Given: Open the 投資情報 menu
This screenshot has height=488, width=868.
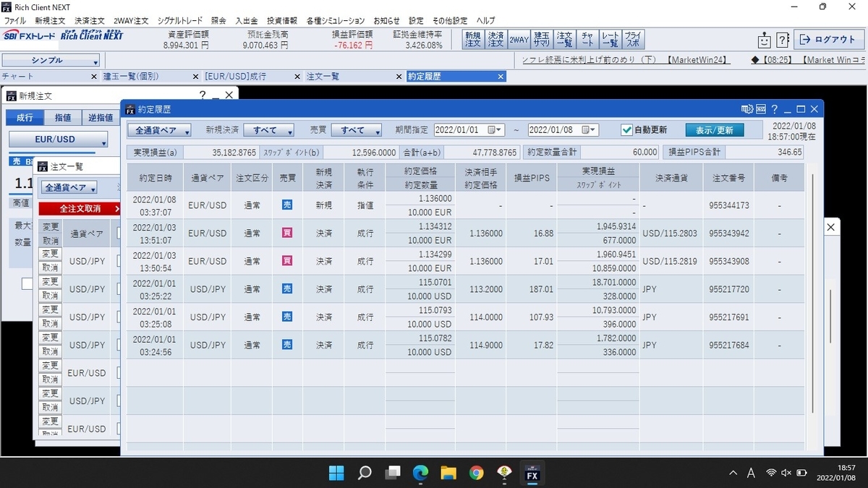Looking at the screenshot, I should click(282, 20).
